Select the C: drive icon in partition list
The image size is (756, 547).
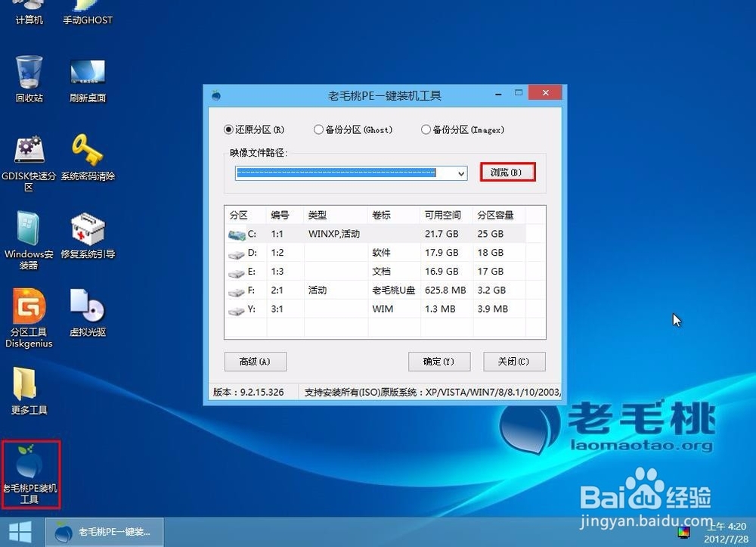237,235
